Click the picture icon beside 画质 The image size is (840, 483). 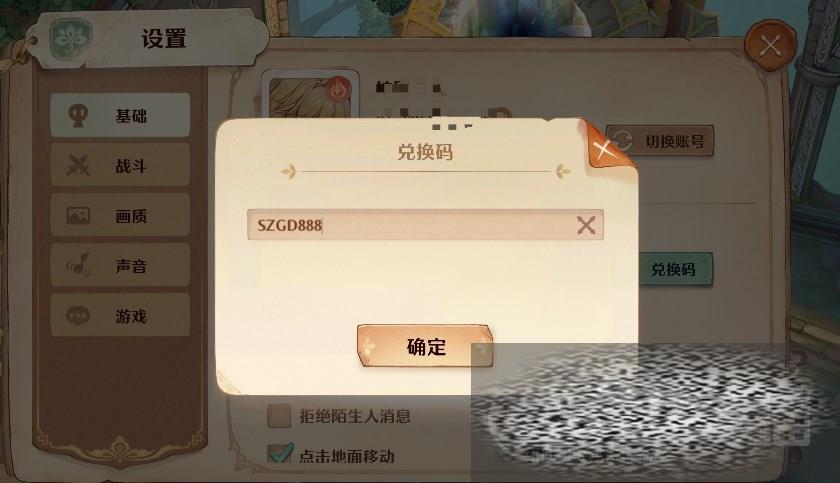[78, 215]
